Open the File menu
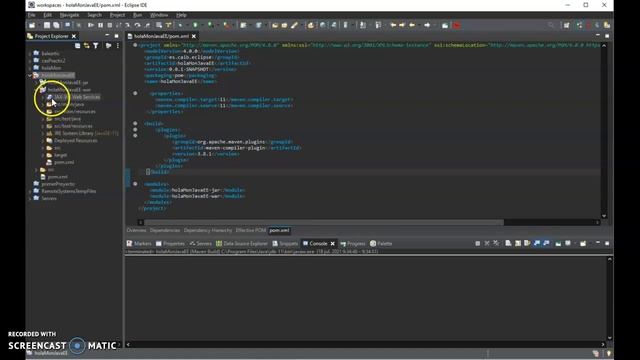The width and height of the screenshot is (640, 360). coord(31,15)
